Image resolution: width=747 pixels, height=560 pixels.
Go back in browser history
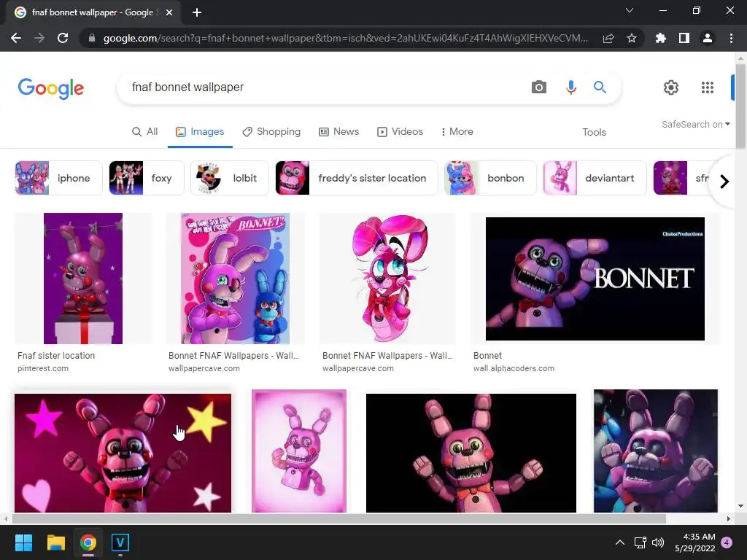pyautogui.click(x=16, y=38)
